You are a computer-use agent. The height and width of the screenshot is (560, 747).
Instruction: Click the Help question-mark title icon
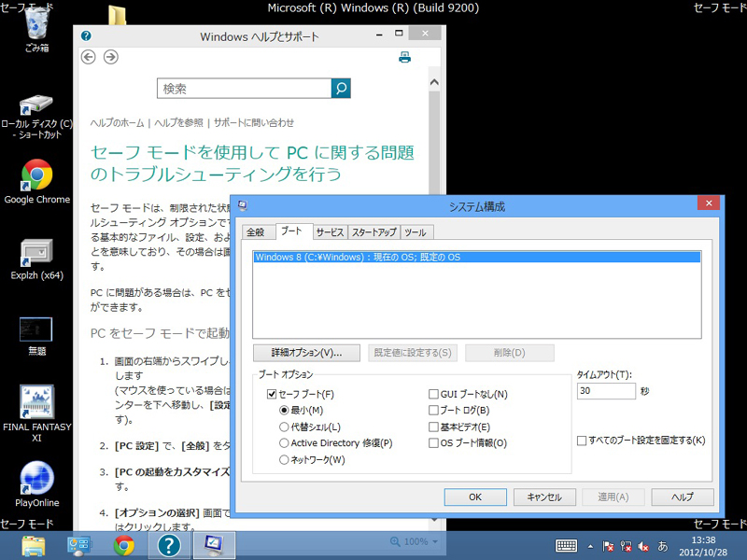click(86, 35)
